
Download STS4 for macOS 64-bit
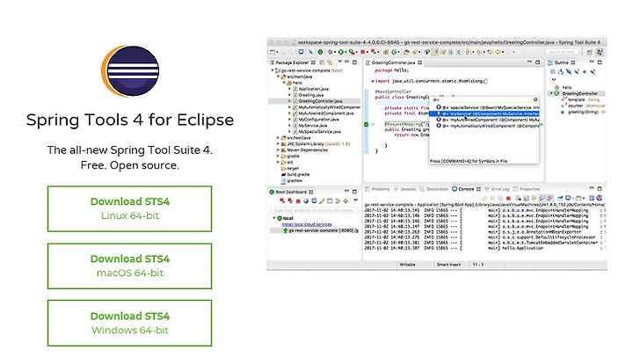[x=129, y=266]
